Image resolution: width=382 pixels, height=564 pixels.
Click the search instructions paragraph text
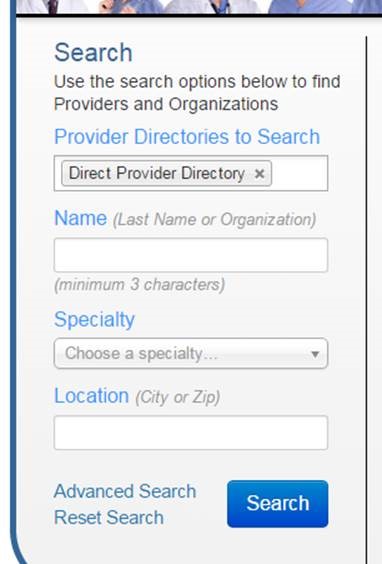pos(197,93)
